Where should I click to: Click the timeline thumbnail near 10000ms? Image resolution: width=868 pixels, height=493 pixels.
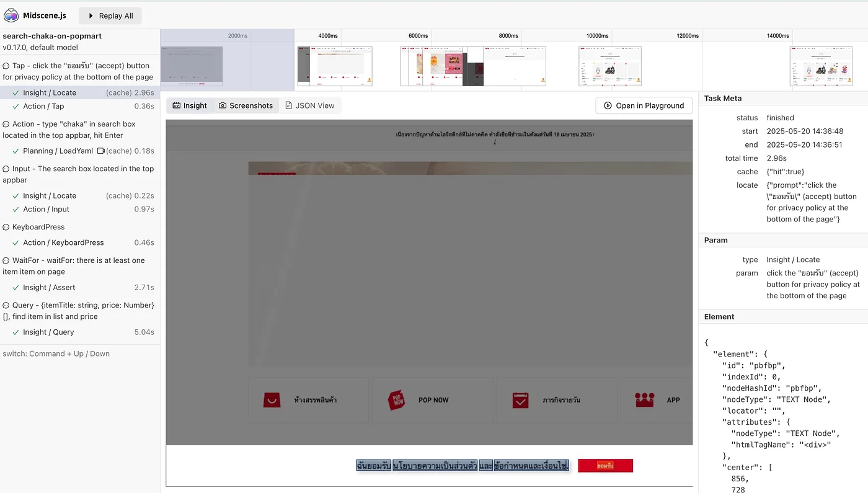[609, 66]
